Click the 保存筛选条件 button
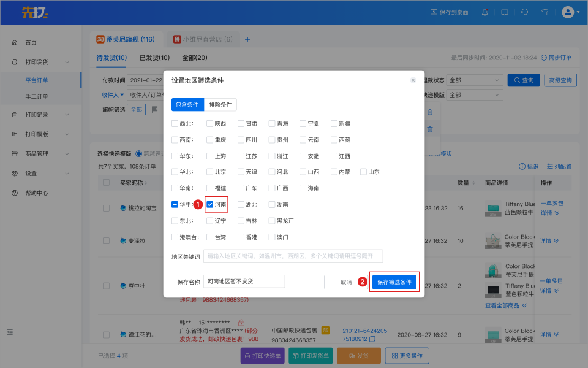The width and height of the screenshot is (588, 368). tap(394, 282)
